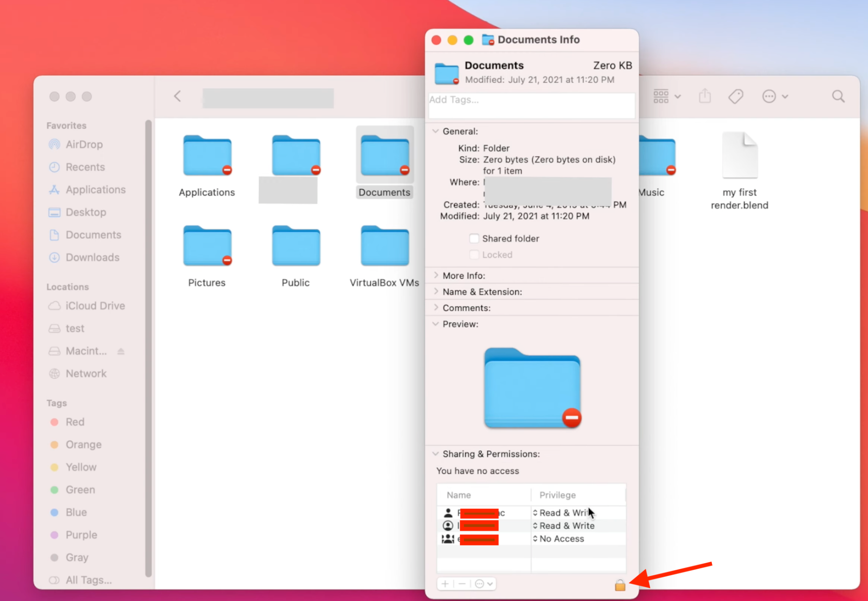This screenshot has width=868, height=601.
Task: Click the padlock icon to unlock permissions
Action: 619,585
